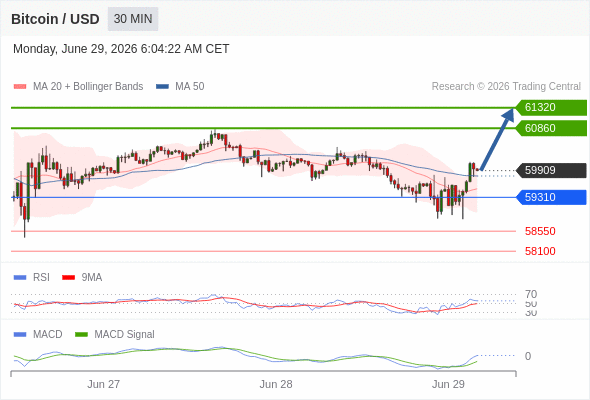This screenshot has width=590, height=400.
Task: Click 'Research © 2026 Trading Central' credit text
Action: (x=506, y=87)
